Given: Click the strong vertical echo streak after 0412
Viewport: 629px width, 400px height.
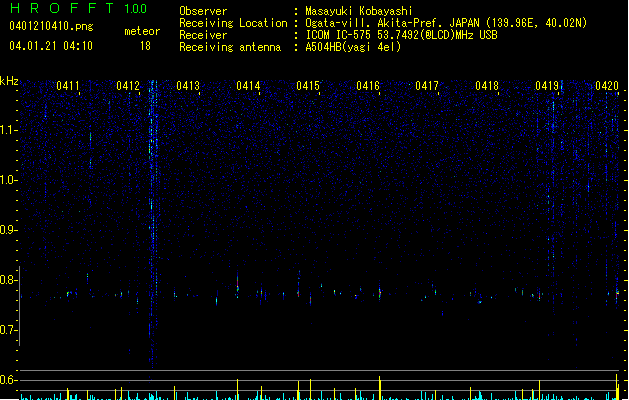Looking at the screenshot, I should (152, 225).
